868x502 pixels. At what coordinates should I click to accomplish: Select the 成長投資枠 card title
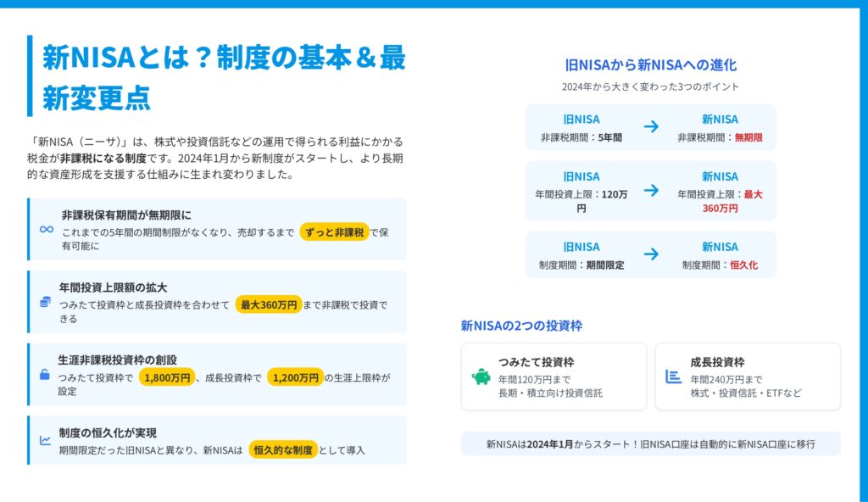click(717, 362)
